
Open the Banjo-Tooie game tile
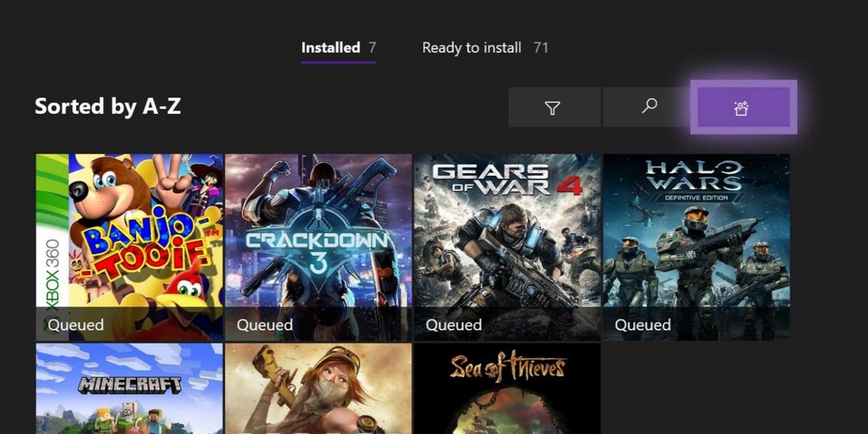click(129, 248)
